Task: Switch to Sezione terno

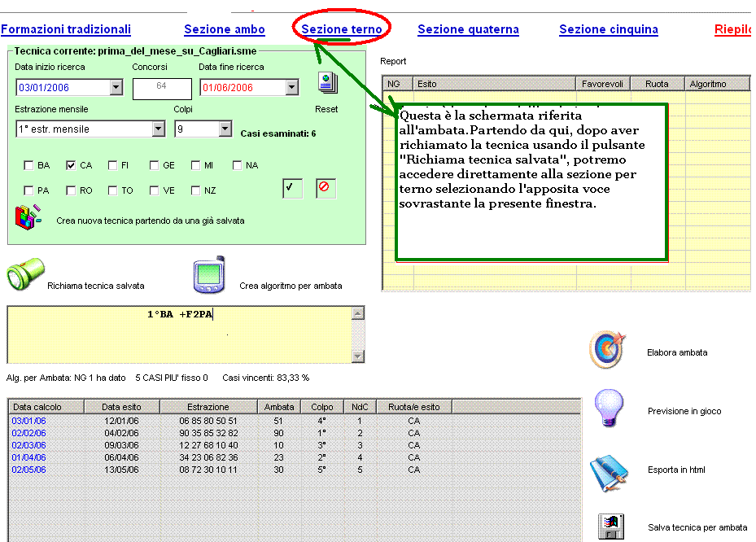Action: [x=342, y=29]
